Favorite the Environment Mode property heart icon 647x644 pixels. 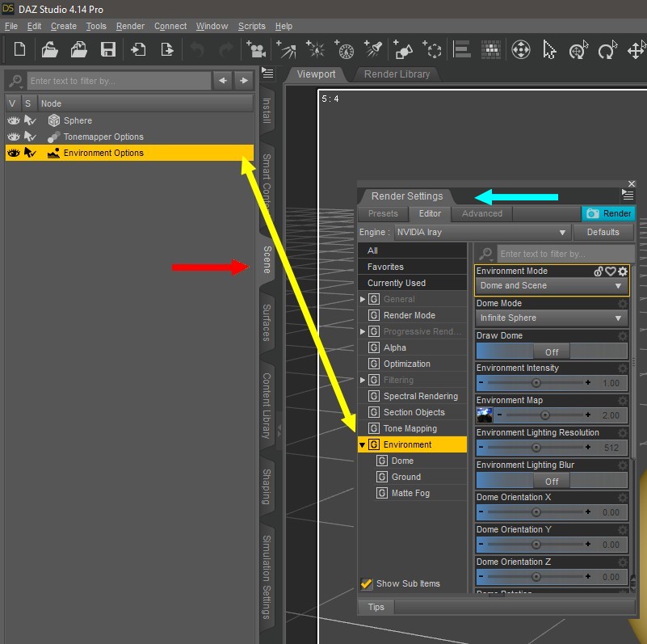coord(611,271)
